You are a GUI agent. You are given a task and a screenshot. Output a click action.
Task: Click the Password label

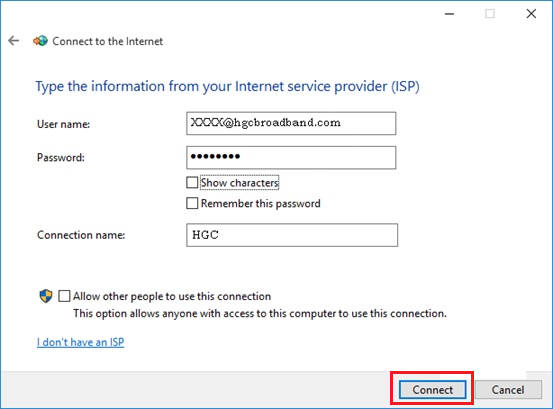point(61,157)
